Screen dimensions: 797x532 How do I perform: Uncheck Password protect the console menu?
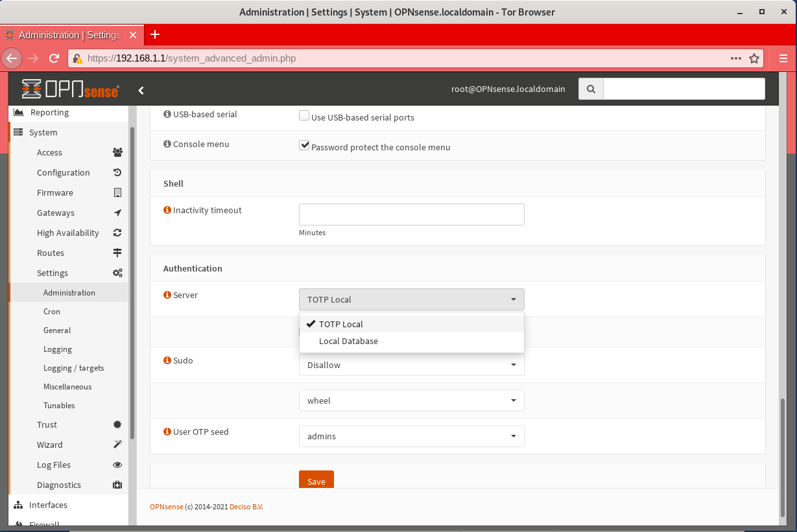tap(304, 145)
